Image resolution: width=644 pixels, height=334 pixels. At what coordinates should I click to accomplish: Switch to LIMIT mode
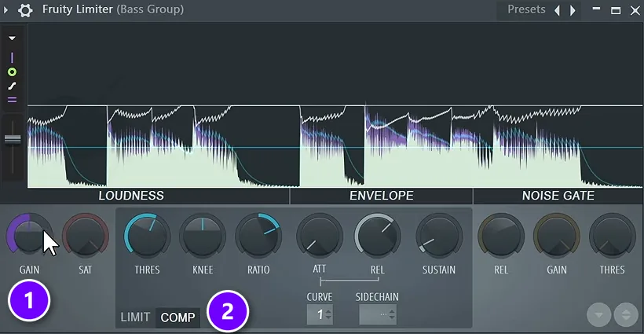[x=135, y=317]
